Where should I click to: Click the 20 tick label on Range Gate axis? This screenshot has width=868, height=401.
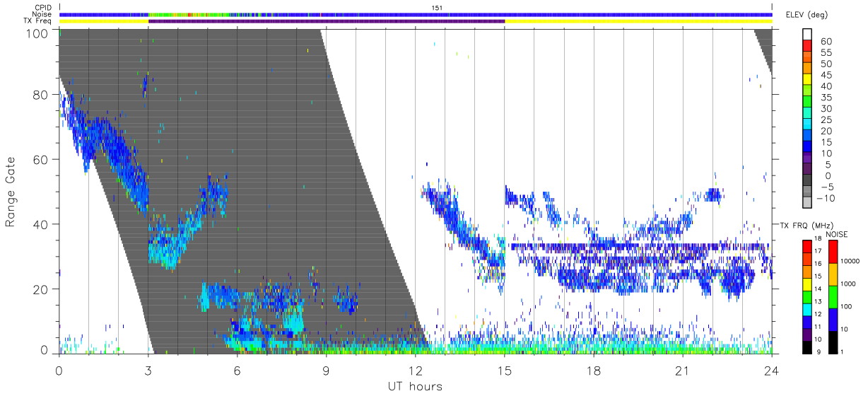[x=41, y=290]
